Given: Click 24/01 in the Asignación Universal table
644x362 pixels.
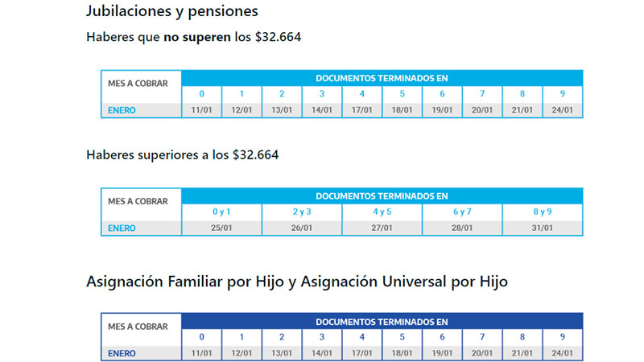Looking at the screenshot, I should tap(563, 353).
